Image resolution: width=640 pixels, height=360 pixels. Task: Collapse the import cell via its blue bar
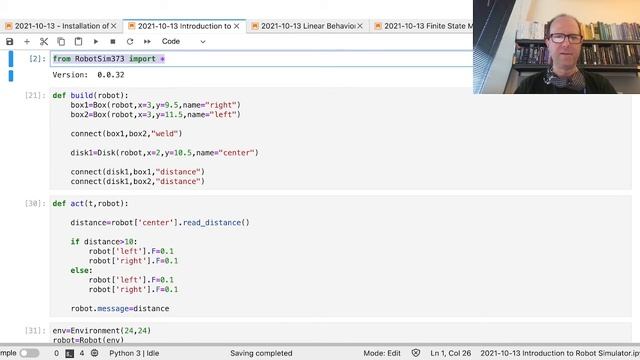[x=11, y=59]
